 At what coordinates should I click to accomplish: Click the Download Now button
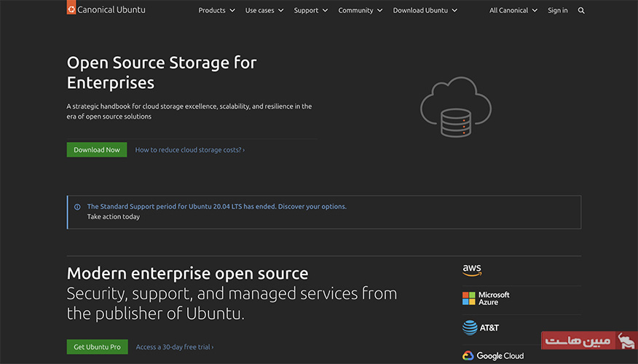tap(97, 150)
